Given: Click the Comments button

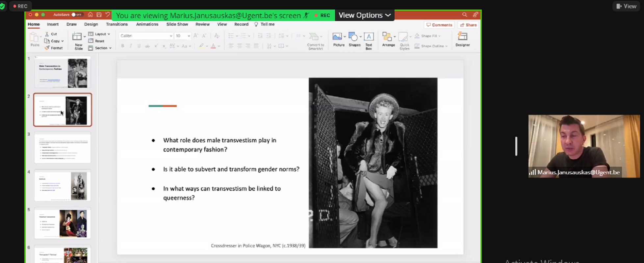Looking at the screenshot, I should (439, 25).
